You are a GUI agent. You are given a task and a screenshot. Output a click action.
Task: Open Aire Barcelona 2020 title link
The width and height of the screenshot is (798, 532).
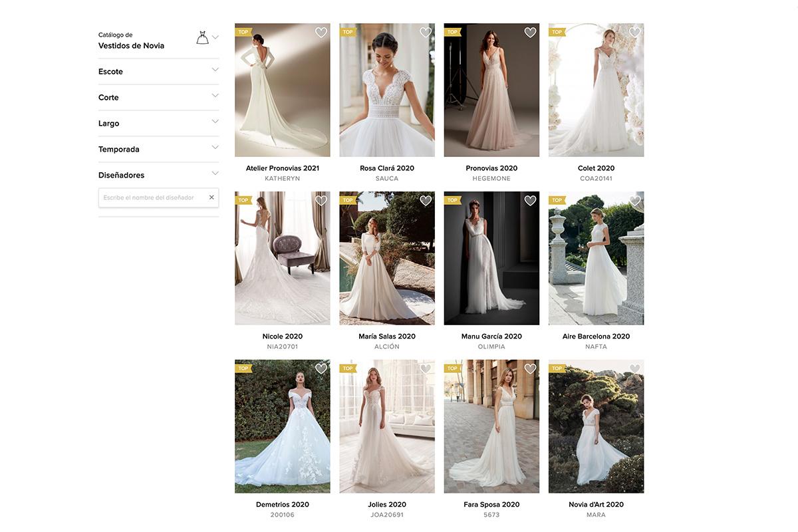click(596, 336)
